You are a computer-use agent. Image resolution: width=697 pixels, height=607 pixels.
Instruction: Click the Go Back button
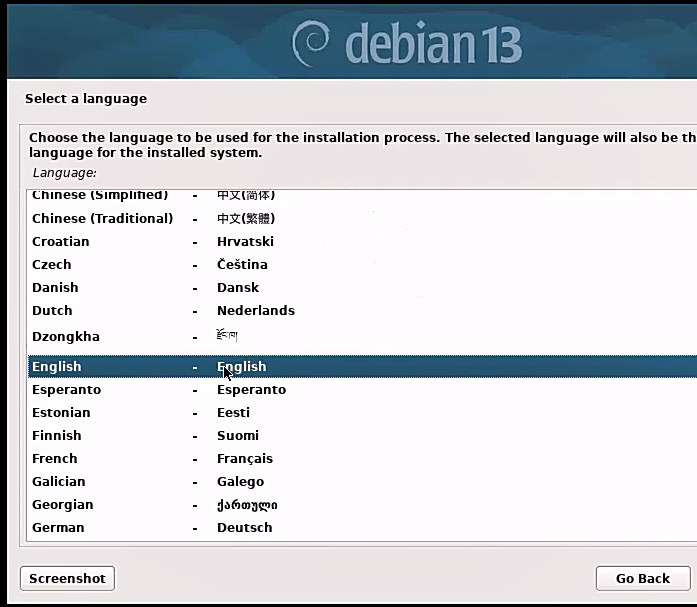(642, 578)
